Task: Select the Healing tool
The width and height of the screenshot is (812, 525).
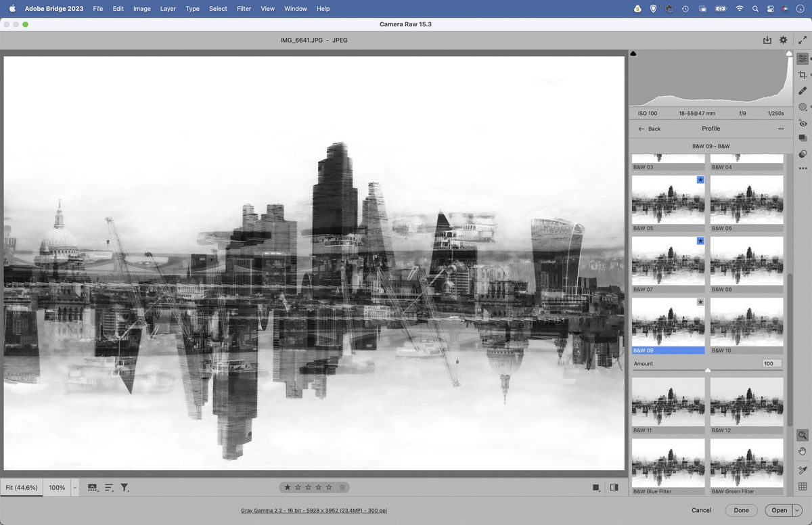Action: pyautogui.click(x=803, y=90)
